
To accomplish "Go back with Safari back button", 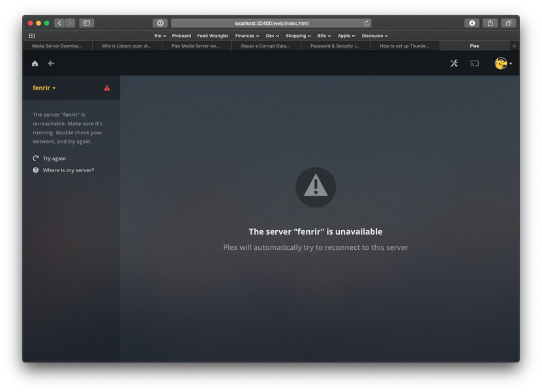I will pos(59,23).
